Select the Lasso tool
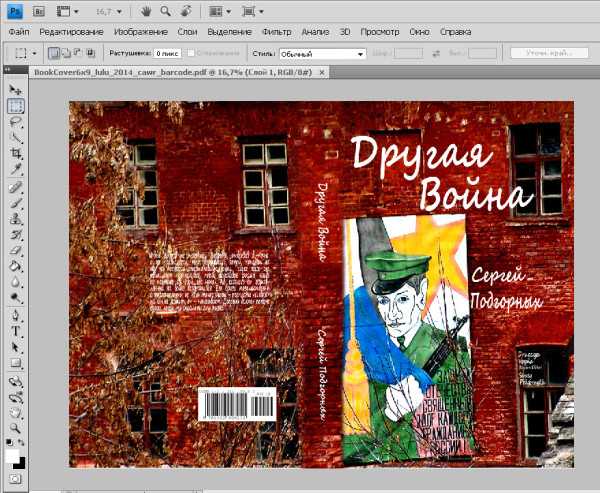 pyautogui.click(x=16, y=122)
